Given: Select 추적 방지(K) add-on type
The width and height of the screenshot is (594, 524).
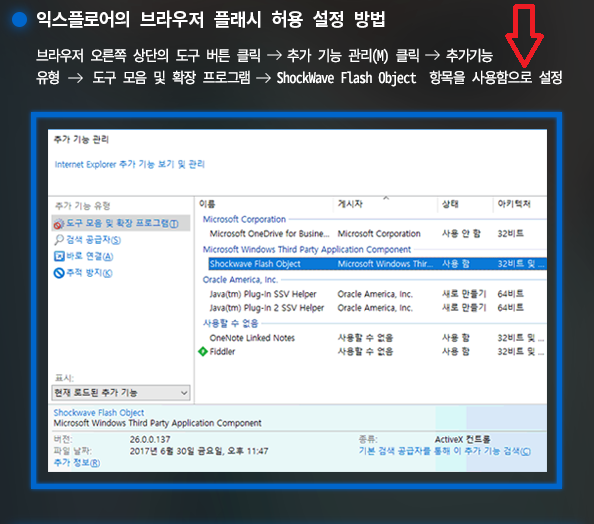Looking at the screenshot, I should [x=89, y=273].
